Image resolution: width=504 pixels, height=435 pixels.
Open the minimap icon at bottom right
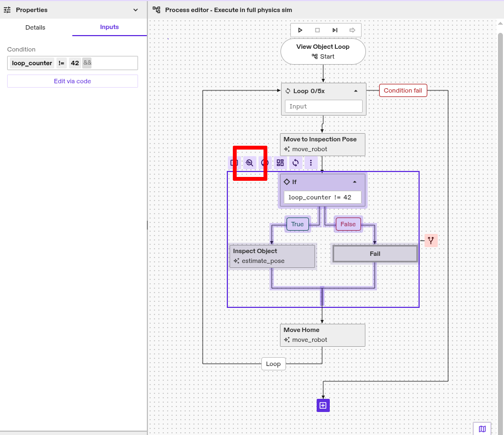(x=482, y=429)
